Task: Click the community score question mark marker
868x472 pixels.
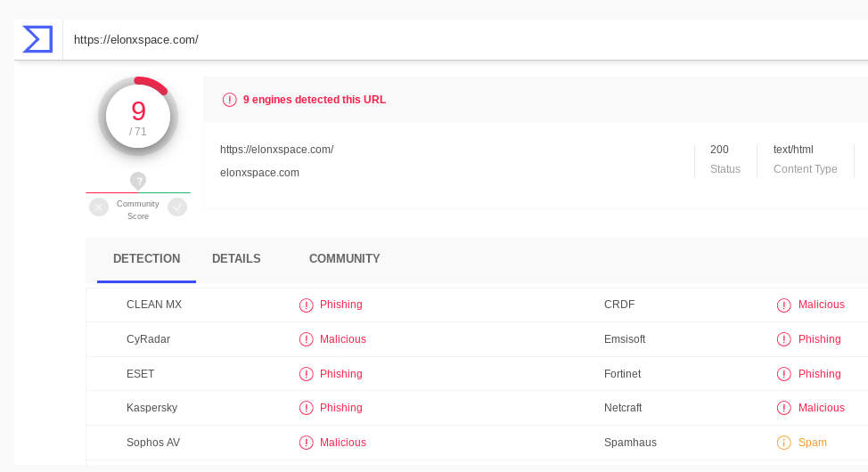Action: [x=138, y=181]
